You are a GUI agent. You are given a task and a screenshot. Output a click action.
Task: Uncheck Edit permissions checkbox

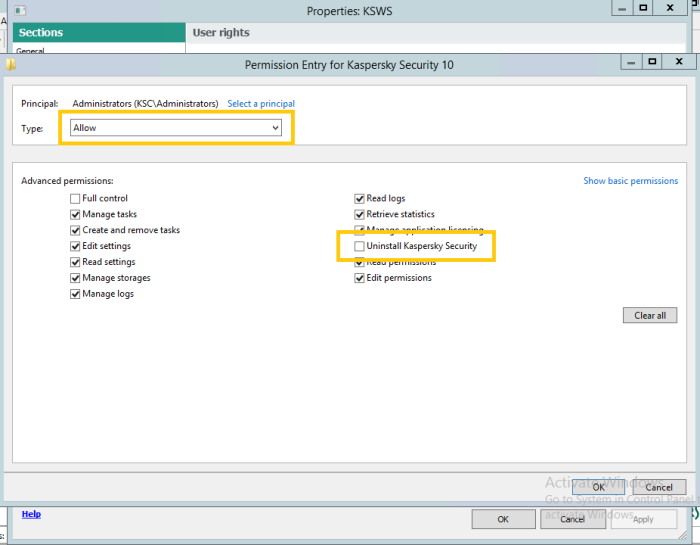coord(359,278)
